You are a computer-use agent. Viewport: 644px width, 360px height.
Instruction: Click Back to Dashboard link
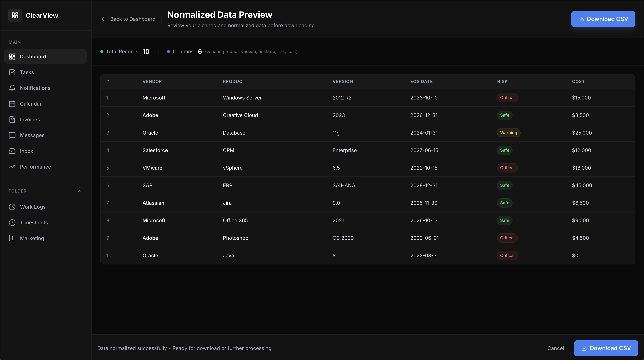(128, 19)
